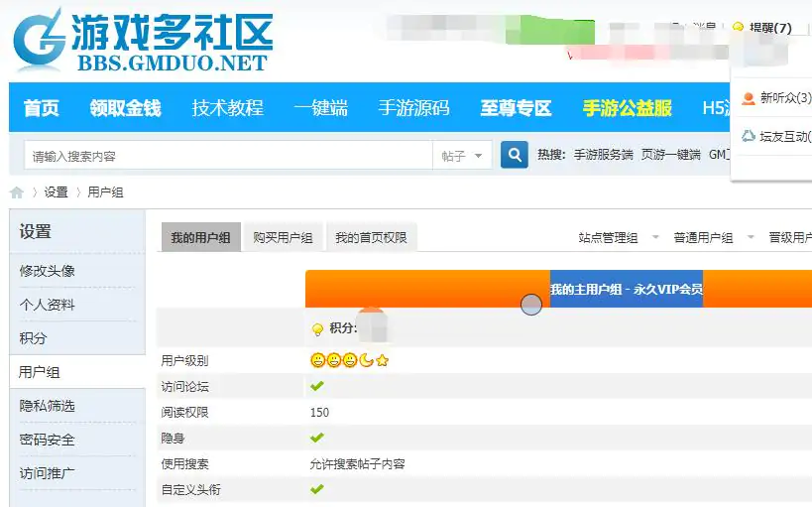Click the 用户级别 row label
812x507 pixels.
pos(184,360)
